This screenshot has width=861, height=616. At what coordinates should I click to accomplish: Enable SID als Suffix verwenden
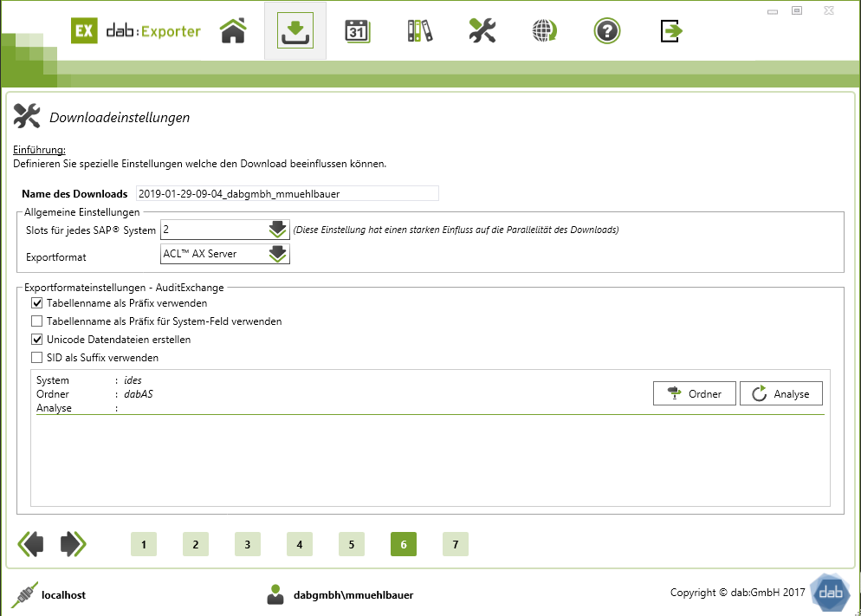pos(36,358)
